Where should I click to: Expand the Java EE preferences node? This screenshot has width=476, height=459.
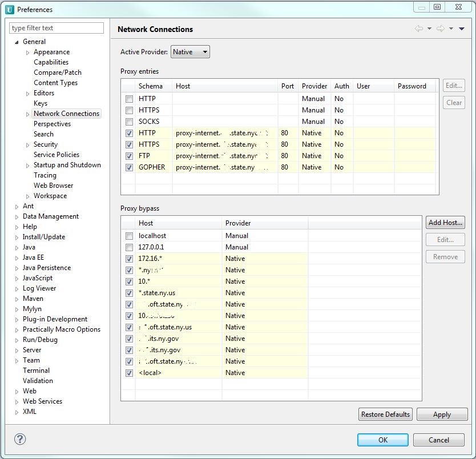[17, 258]
